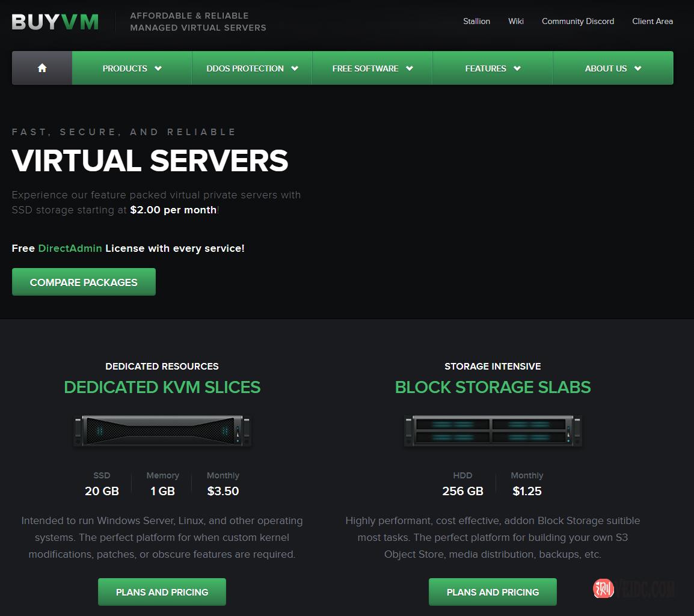The image size is (694, 616).
Task: Open the Wiki link
Action: [x=515, y=21]
